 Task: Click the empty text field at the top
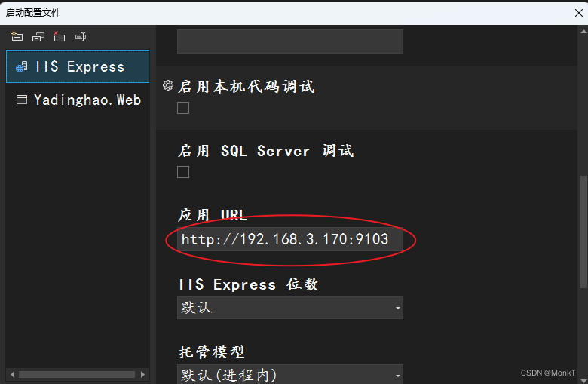290,41
